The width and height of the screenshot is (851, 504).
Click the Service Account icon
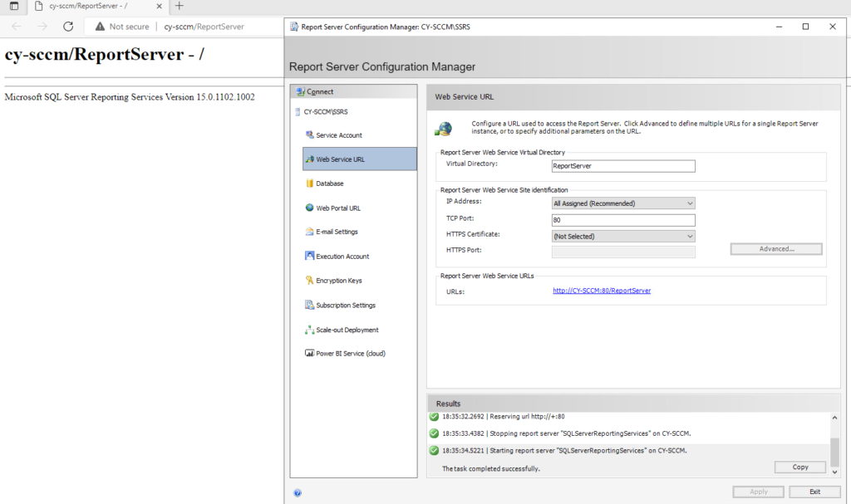pyautogui.click(x=309, y=135)
